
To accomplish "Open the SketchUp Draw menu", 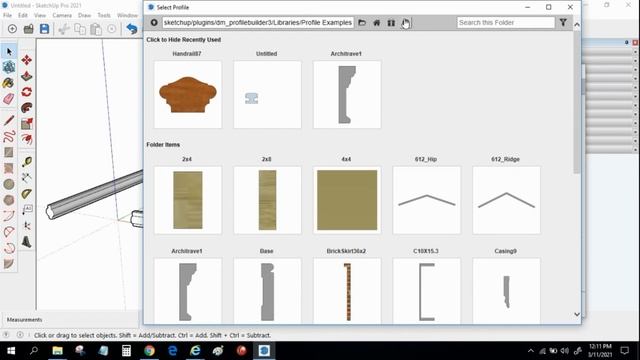I will point(84,15).
